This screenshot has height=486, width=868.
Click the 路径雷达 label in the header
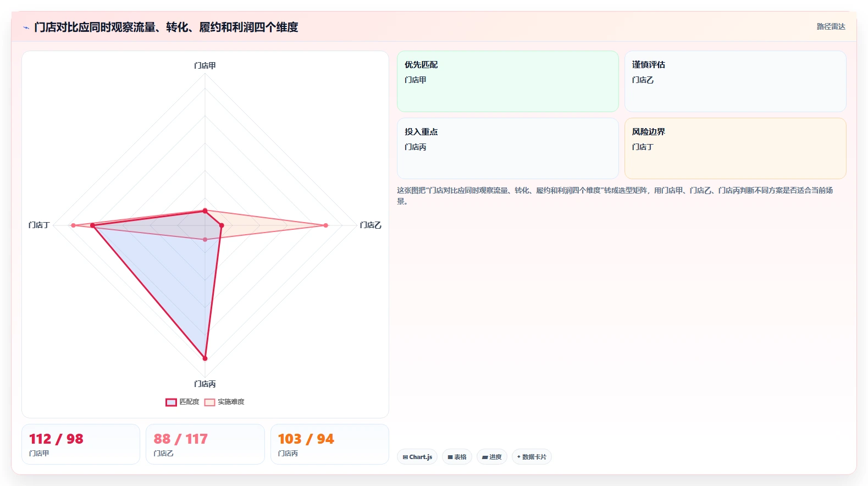tap(831, 26)
